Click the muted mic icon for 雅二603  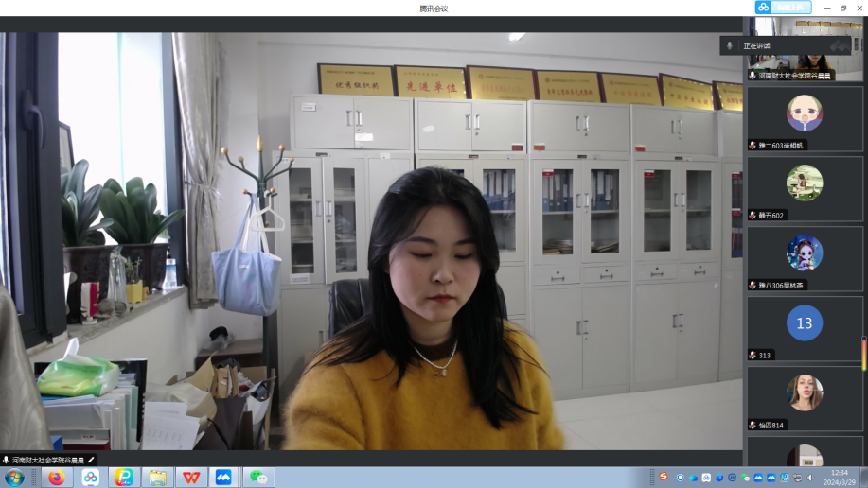(753, 146)
